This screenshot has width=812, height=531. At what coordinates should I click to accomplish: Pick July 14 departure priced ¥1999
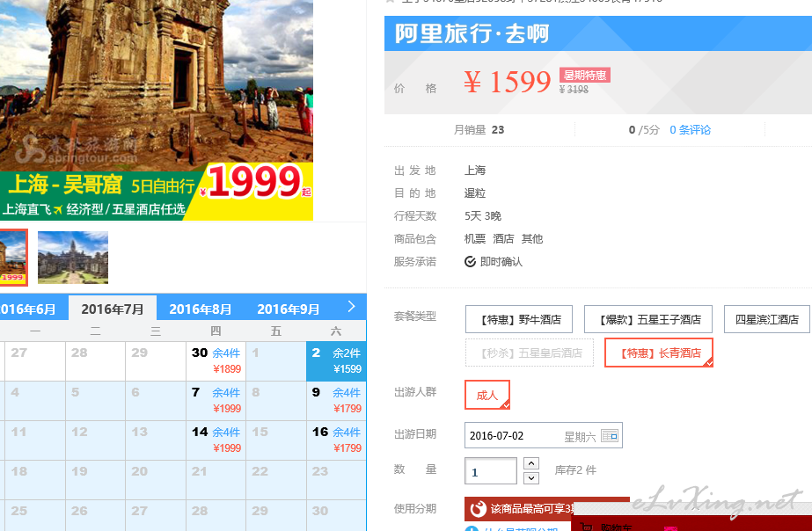[216, 440]
